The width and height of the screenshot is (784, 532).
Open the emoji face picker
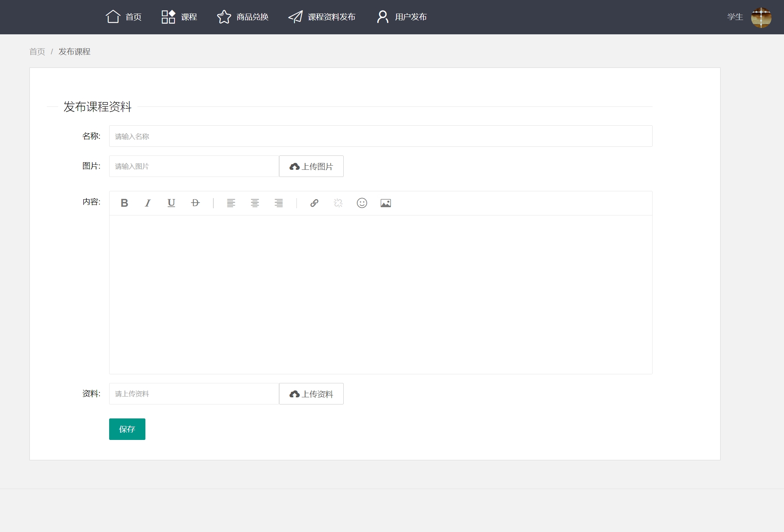[x=362, y=203]
